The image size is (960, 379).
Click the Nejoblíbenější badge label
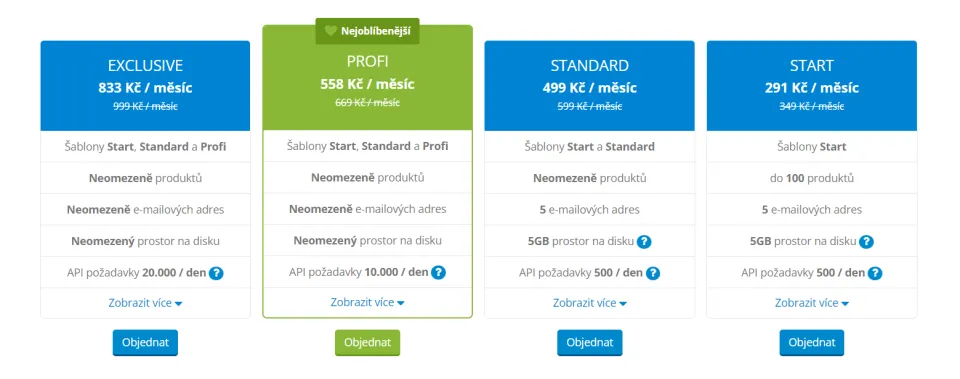click(376, 31)
